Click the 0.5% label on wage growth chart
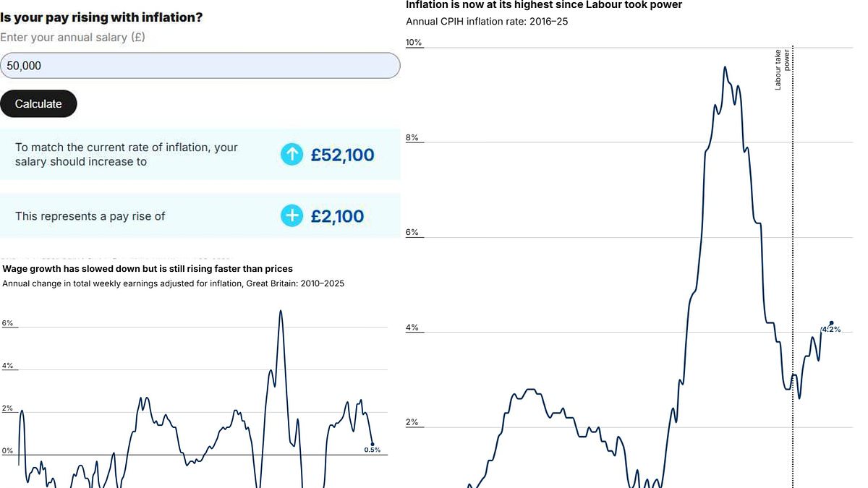The height and width of the screenshot is (488, 868). click(373, 449)
